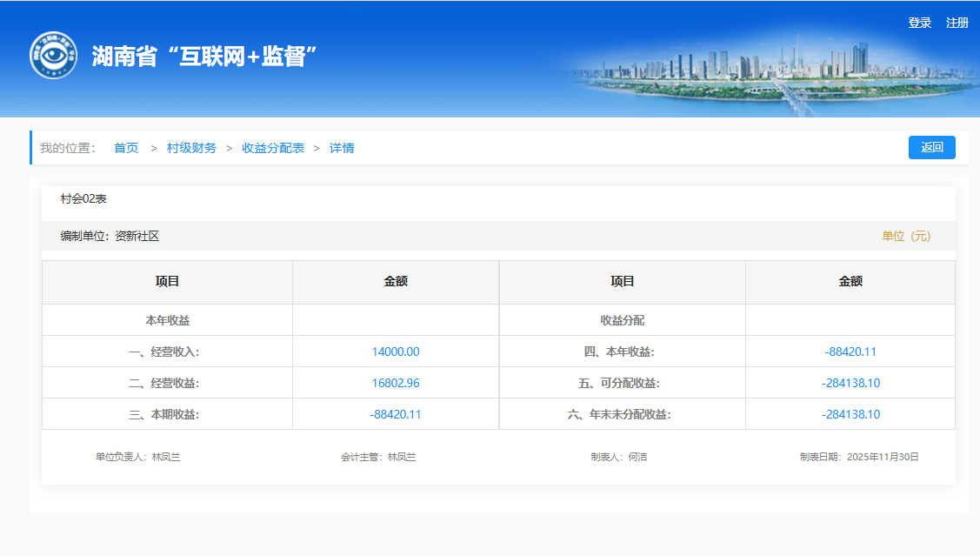Click the 村会02表 table title
Screen dimensions: 980x556
pyautogui.click(x=83, y=199)
